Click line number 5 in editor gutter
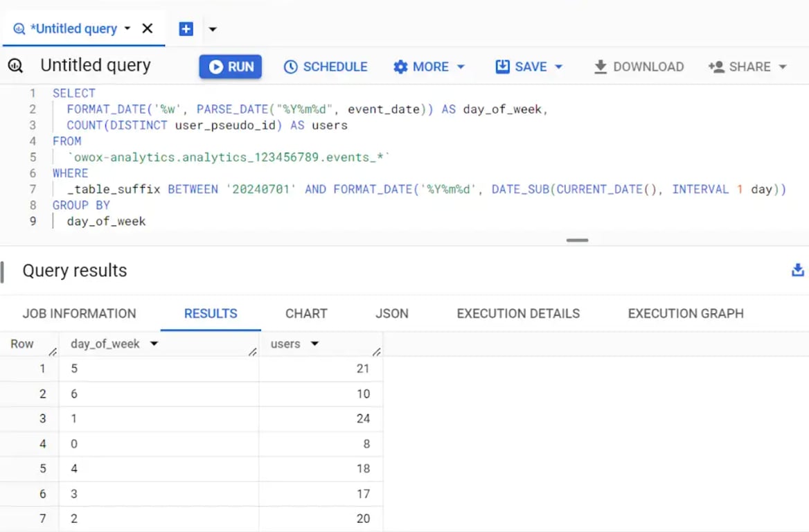The image size is (809, 532). click(33, 157)
